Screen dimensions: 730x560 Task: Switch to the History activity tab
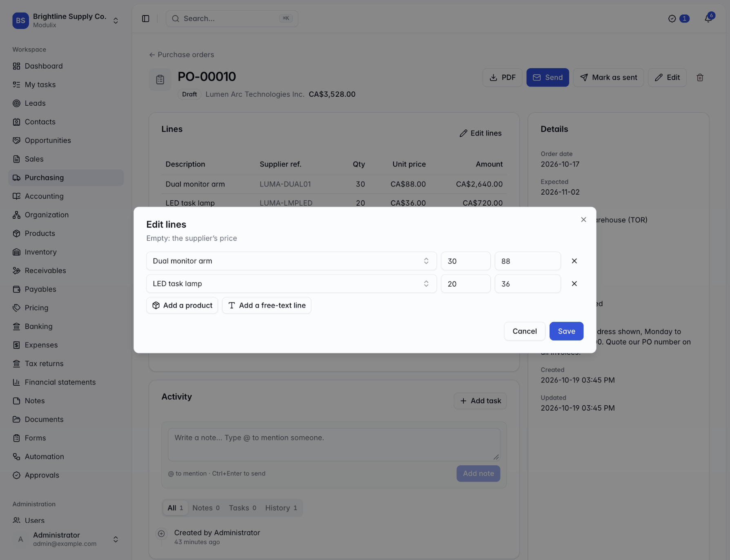(x=281, y=508)
